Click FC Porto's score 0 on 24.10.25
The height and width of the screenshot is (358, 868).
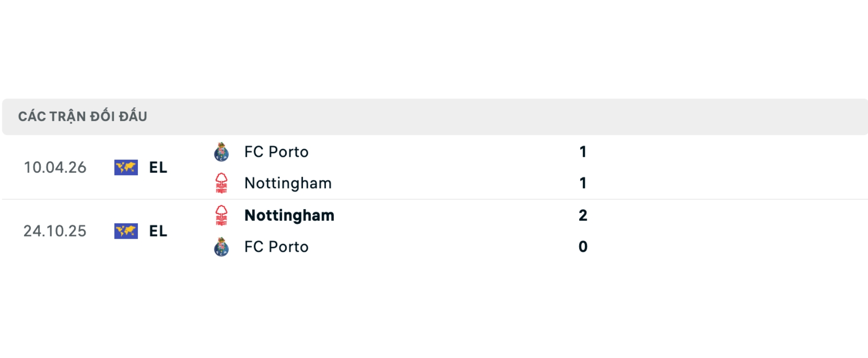583,247
